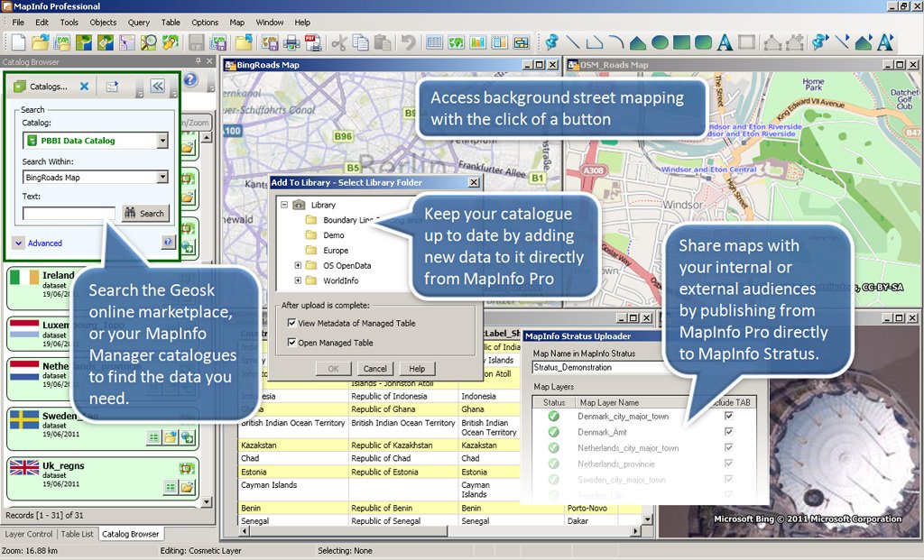Select the Polygon drawing tool
Image resolution: width=924 pixels, height=560 pixels.
pyautogui.click(x=638, y=42)
